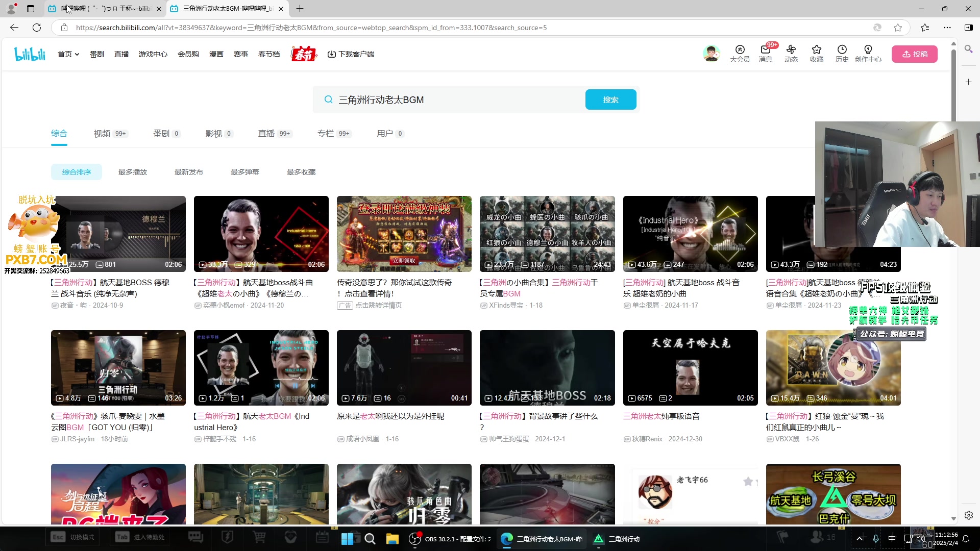Open the 航天基地boss战斗曲 33.3万 views thumbnail
The width and height of the screenshot is (980, 551).
[x=261, y=234]
